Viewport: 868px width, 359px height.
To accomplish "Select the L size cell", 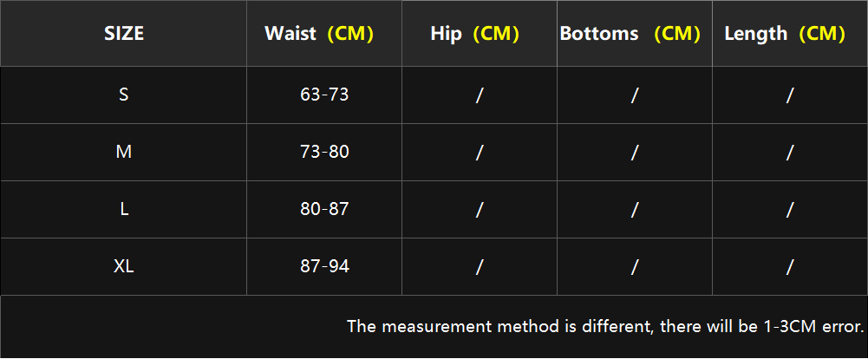I will 123,210.
